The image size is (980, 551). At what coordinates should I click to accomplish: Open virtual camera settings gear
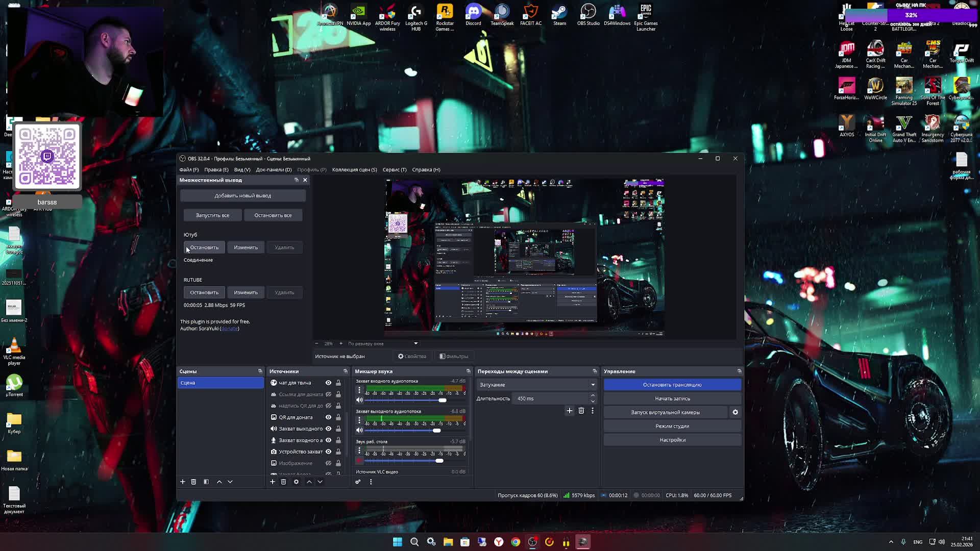(735, 412)
